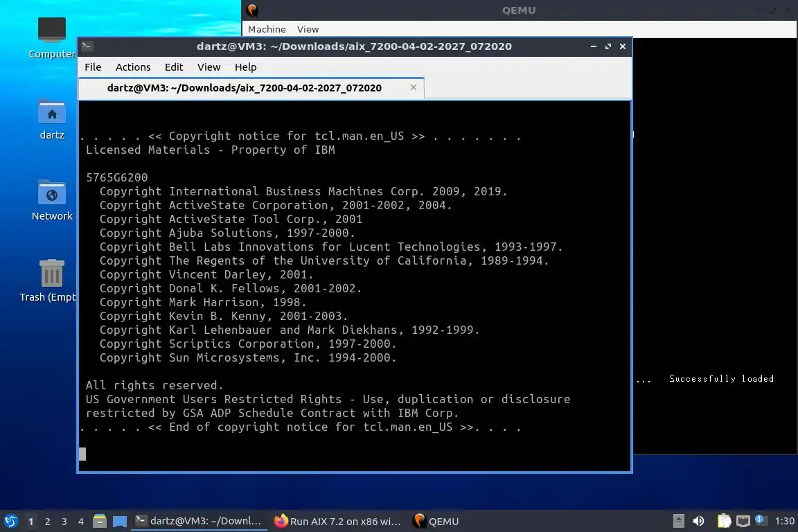This screenshot has height=532, width=798.
Task: Click 'All rights reserved.' line
Action: point(154,385)
